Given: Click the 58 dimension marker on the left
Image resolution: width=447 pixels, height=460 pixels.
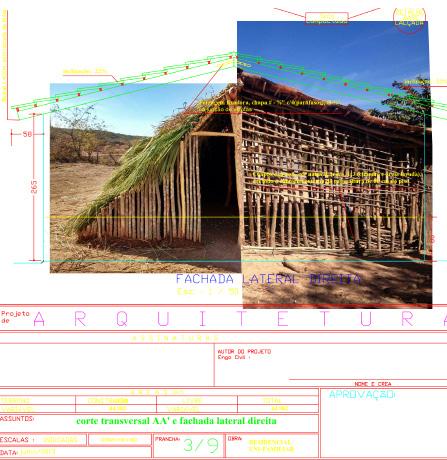Looking at the screenshot, I should pos(27,134).
